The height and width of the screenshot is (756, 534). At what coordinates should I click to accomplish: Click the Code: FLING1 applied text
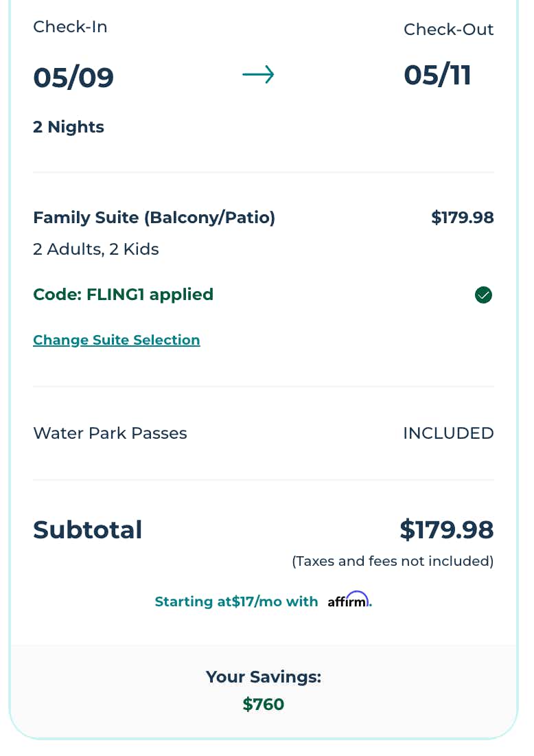pyautogui.click(x=123, y=295)
